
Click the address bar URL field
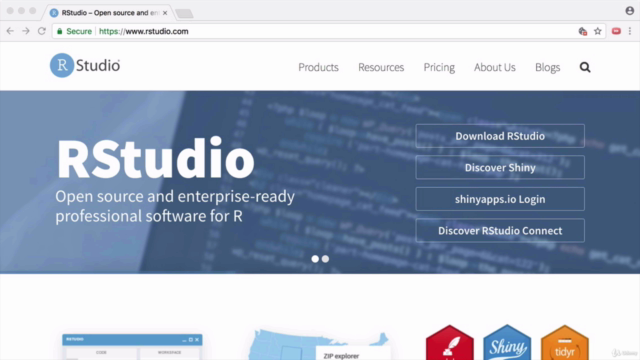click(314, 31)
